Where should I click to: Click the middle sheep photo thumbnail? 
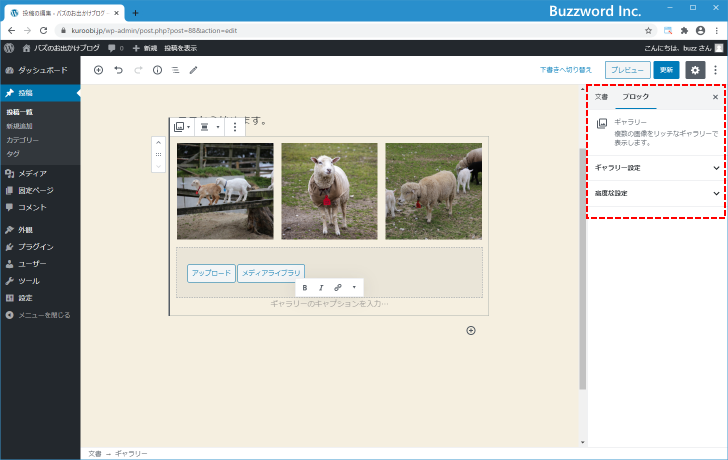[x=329, y=191]
